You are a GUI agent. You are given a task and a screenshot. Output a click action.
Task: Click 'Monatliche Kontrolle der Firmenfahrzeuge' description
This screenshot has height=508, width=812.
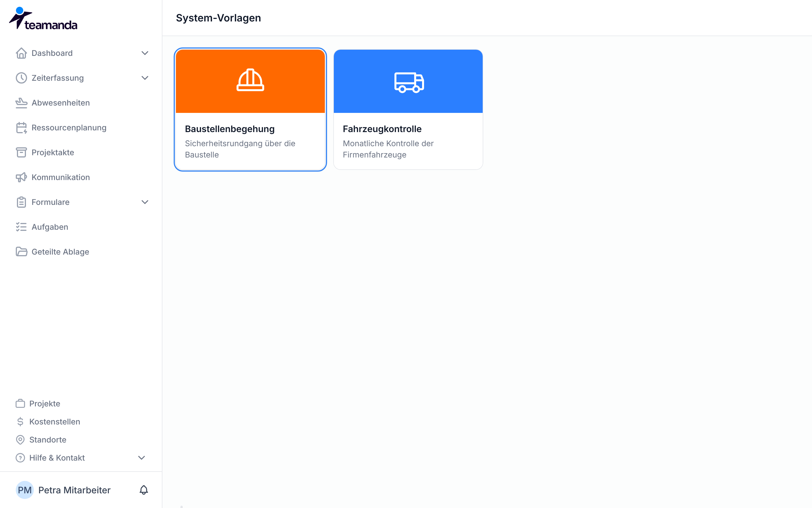click(x=388, y=149)
